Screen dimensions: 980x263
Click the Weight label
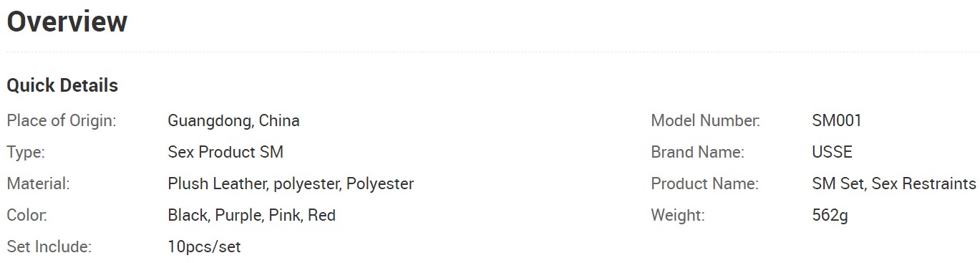tap(677, 215)
